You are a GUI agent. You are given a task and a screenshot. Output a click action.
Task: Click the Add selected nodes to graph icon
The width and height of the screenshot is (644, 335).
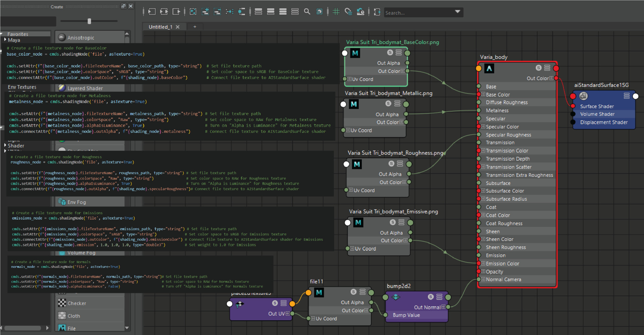tap(205, 12)
